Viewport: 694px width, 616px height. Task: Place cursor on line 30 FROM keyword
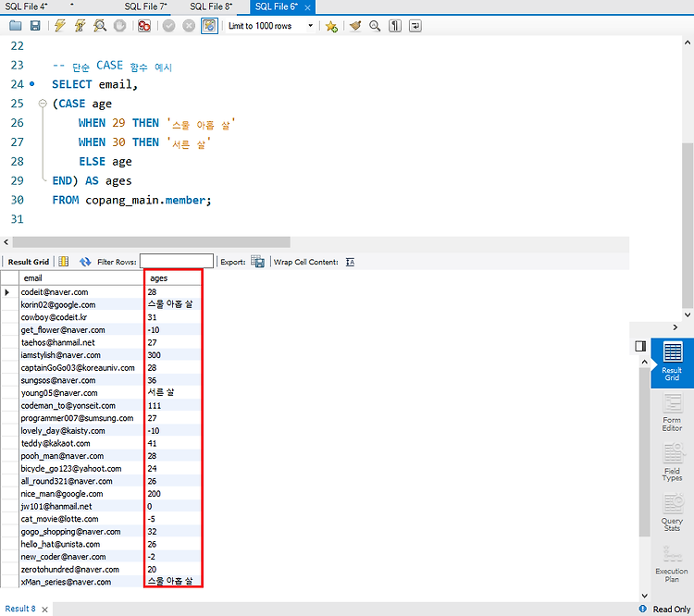point(66,200)
